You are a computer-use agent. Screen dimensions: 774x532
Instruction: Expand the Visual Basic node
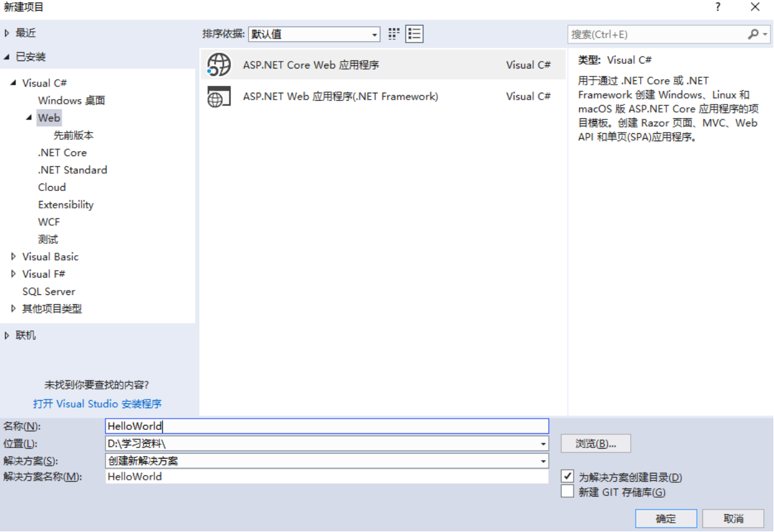[14, 256]
